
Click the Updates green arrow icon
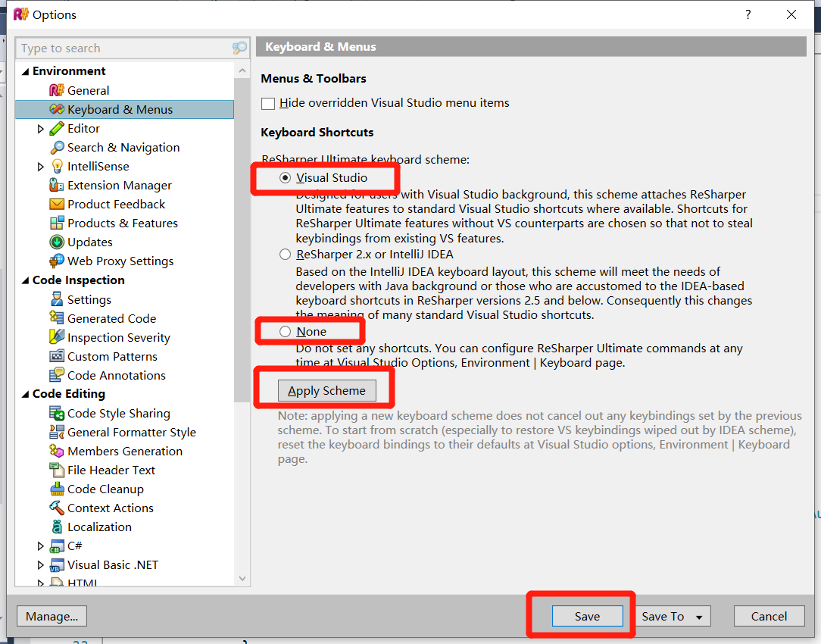57,242
